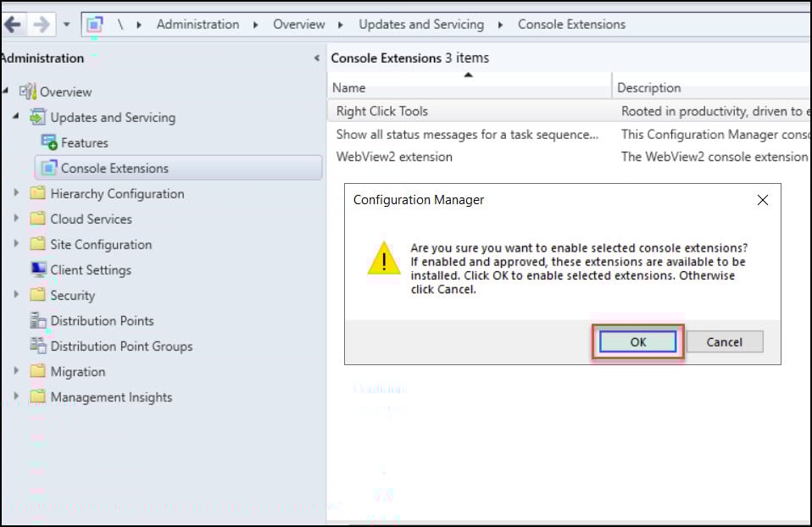
Task: Collapse the Updates and Servicing node
Action: click(16, 116)
